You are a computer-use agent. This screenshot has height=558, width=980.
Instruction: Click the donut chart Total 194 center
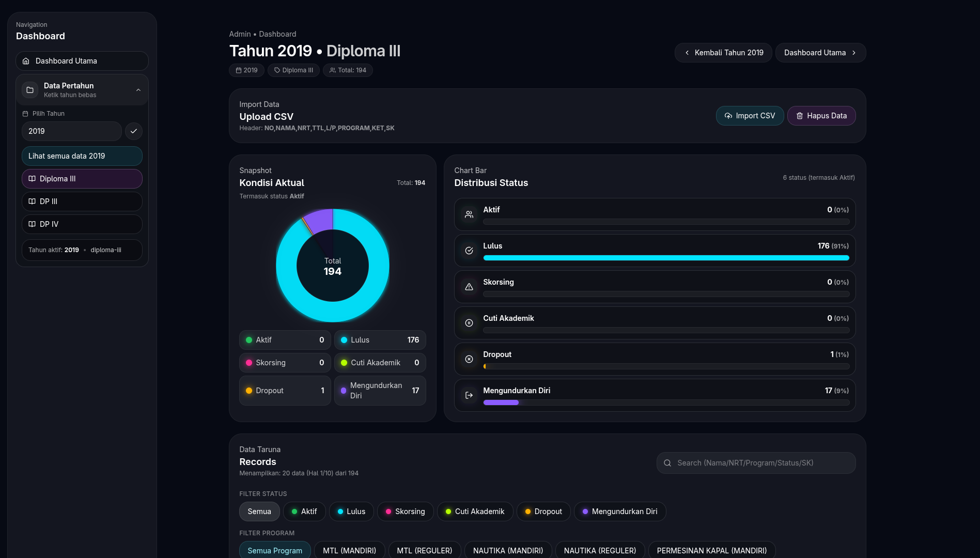[333, 267]
